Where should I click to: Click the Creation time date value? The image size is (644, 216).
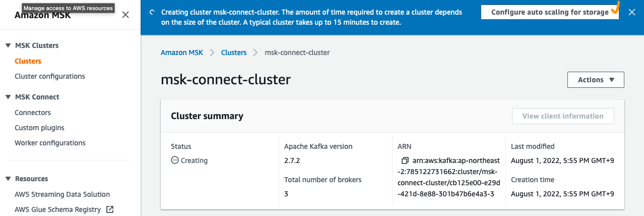(x=562, y=194)
